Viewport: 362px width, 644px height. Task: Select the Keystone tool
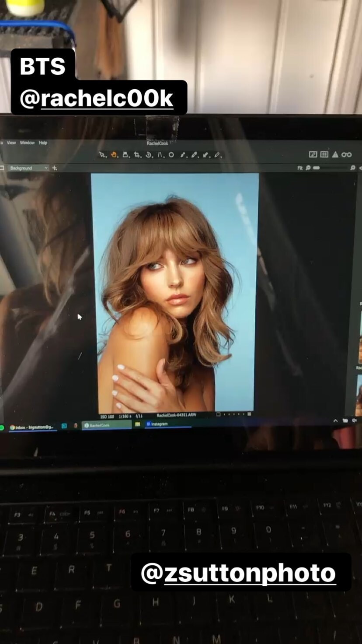pos(160,154)
